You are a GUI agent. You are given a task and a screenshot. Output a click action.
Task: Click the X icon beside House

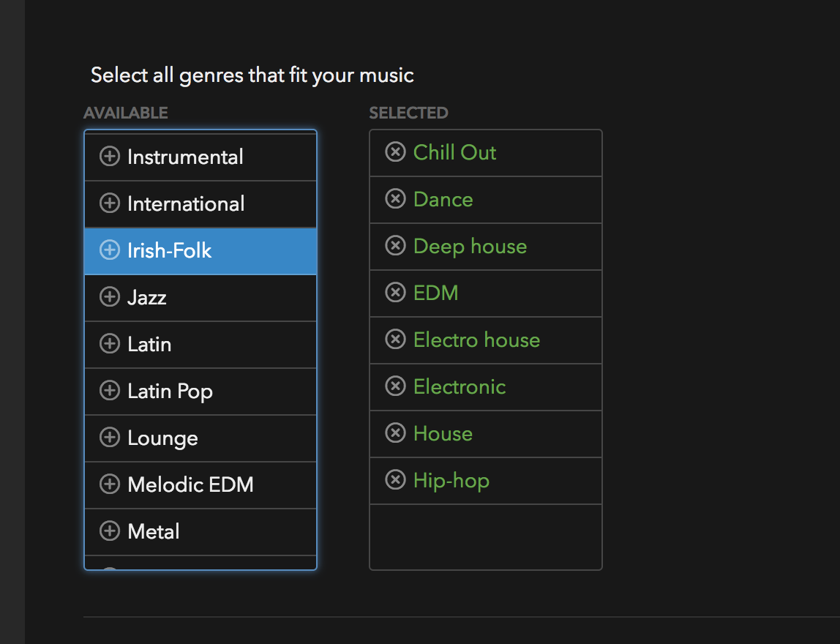click(395, 433)
